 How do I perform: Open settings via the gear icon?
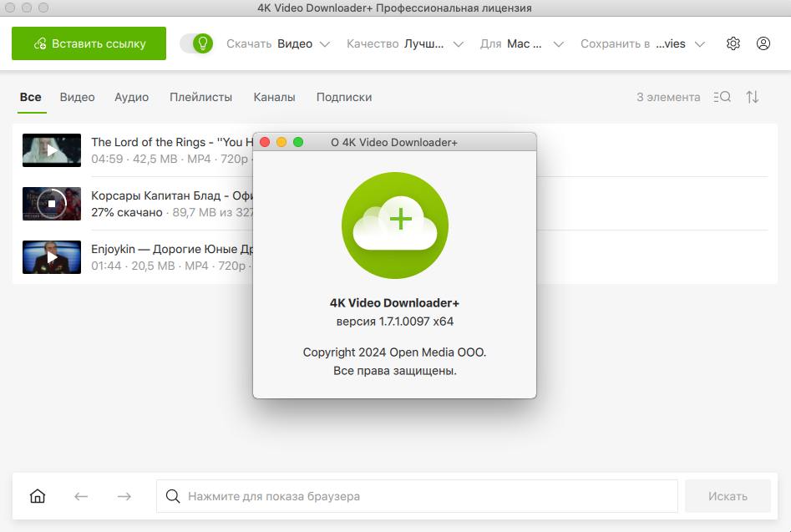(x=733, y=43)
